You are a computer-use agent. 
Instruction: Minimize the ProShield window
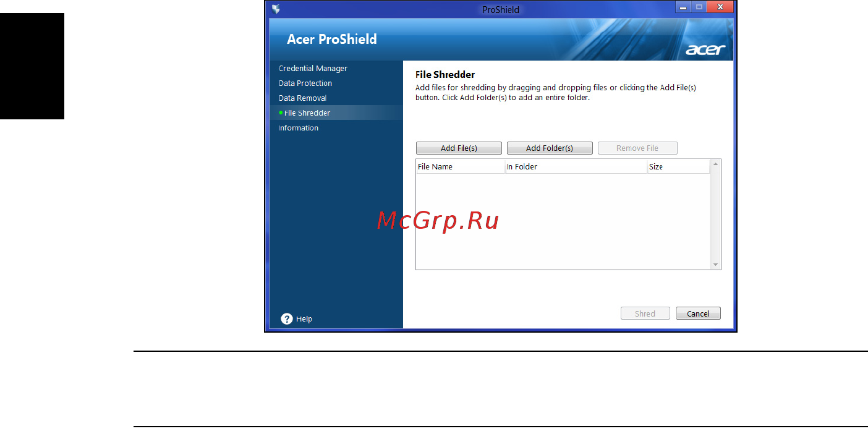pos(683,7)
